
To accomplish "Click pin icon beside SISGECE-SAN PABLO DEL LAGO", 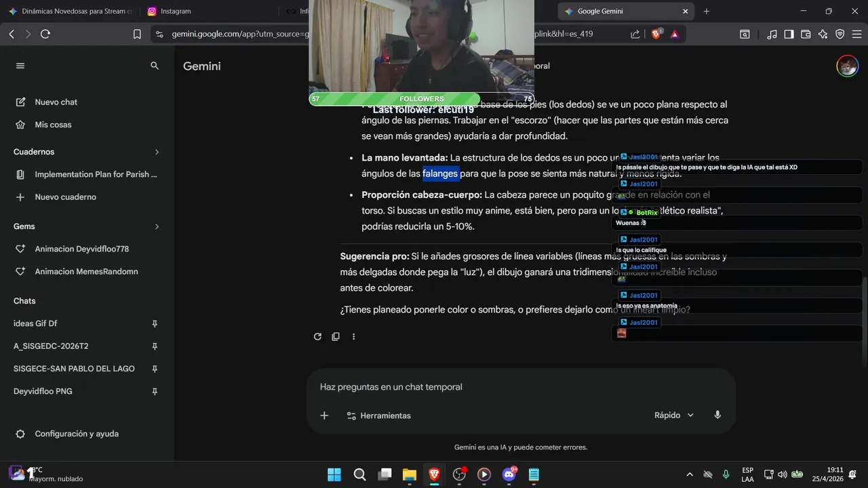I will pyautogui.click(x=155, y=369).
